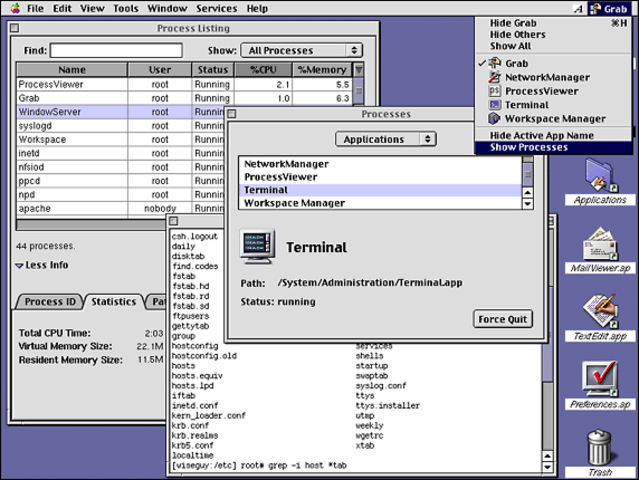Sort by the Name column header

(x=72, y=70)
